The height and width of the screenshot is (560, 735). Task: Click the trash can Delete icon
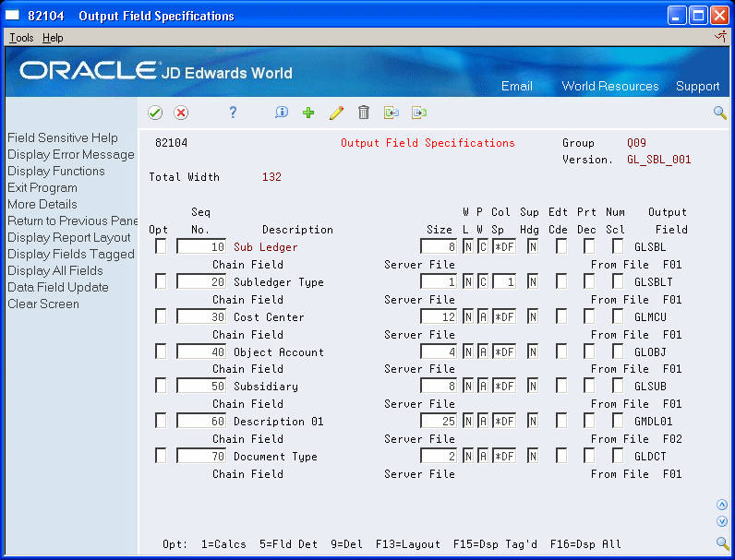pyautogui.click(x=364, y=113)
